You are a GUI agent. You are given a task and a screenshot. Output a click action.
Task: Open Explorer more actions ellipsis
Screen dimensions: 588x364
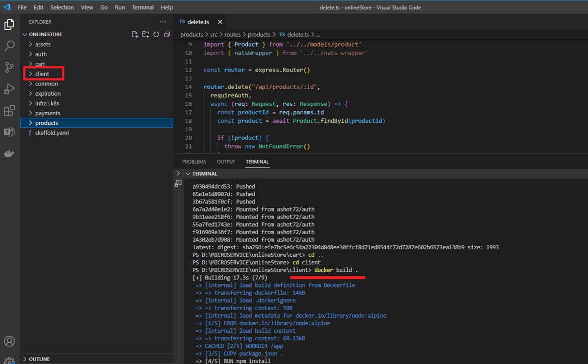(163, 22)
